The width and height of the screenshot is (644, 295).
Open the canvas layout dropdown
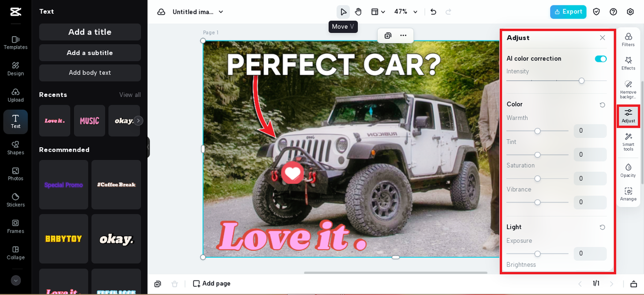pos(378,12)
